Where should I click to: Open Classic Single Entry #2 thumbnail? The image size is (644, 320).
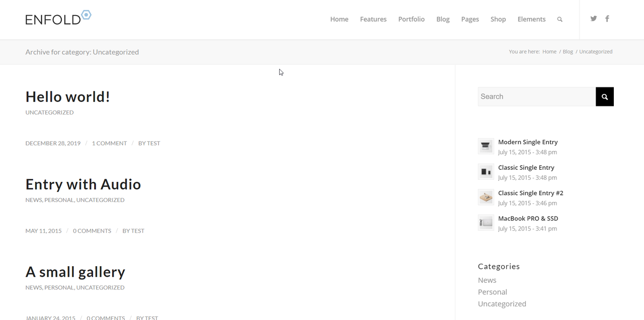[x=486, y=197]
